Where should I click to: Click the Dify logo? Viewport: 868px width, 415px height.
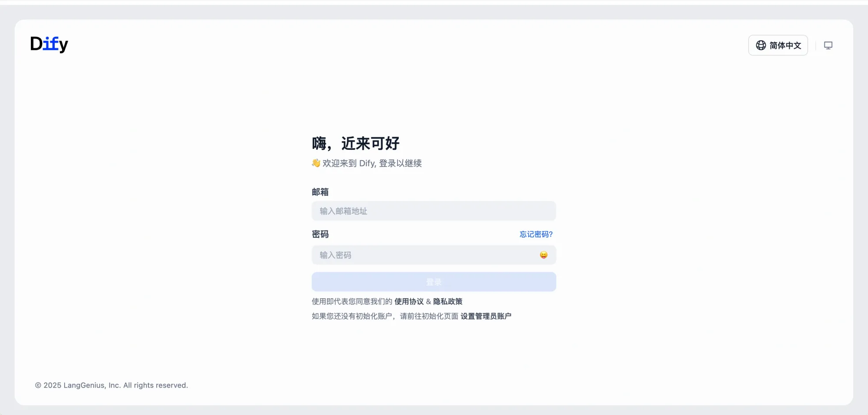coord(49,44)
